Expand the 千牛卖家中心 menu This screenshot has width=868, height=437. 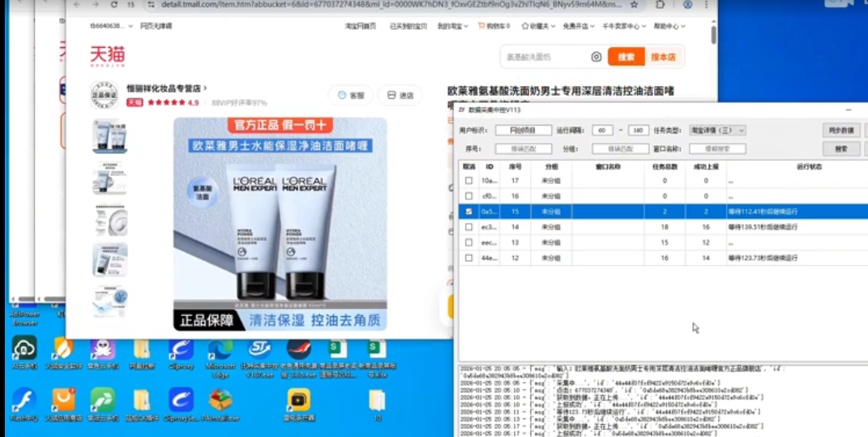pos(624,26)
